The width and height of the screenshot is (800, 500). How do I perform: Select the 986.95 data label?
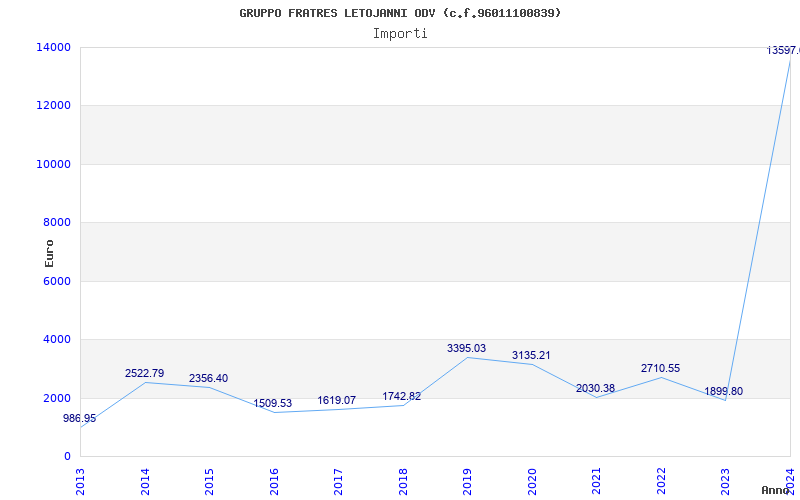[80, 418]
